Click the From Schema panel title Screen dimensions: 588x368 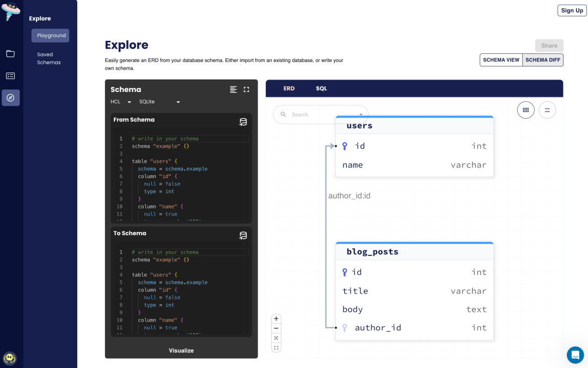coord(134,120)
